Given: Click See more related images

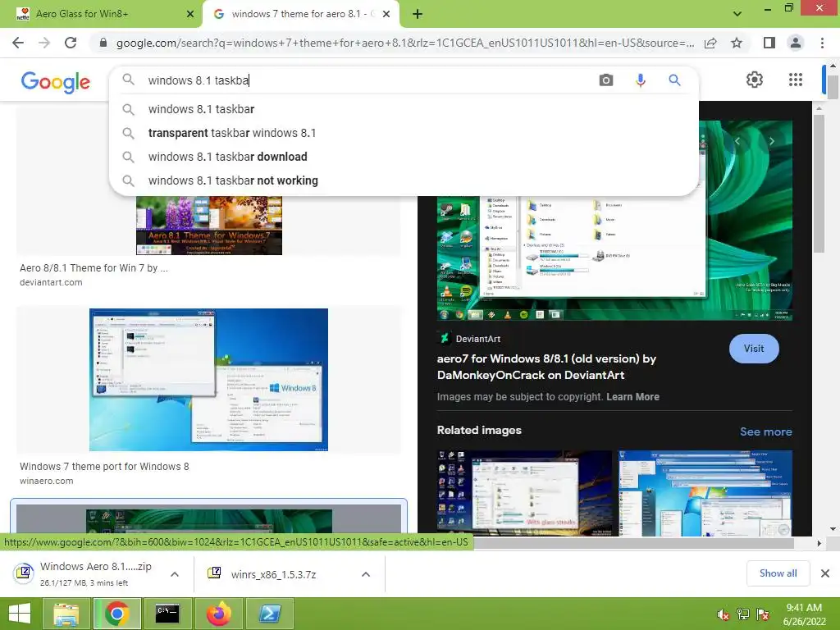Looking at the screenshot, I should tap(765, 431).
